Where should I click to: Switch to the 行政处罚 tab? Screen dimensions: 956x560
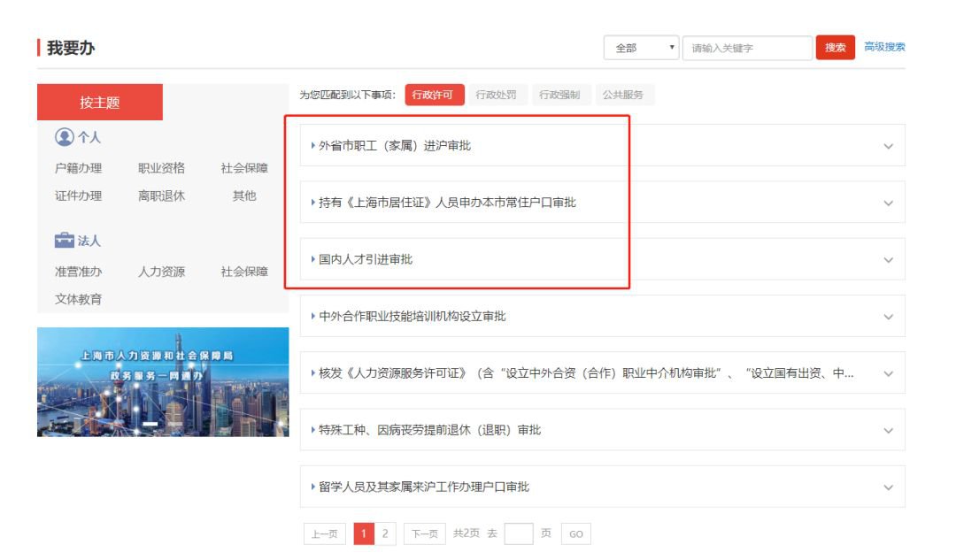496,95
